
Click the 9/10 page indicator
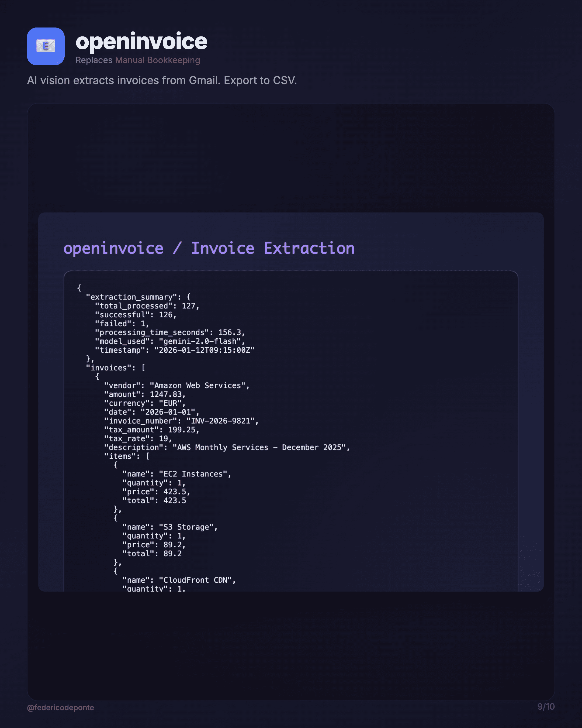tap(546, 706)
